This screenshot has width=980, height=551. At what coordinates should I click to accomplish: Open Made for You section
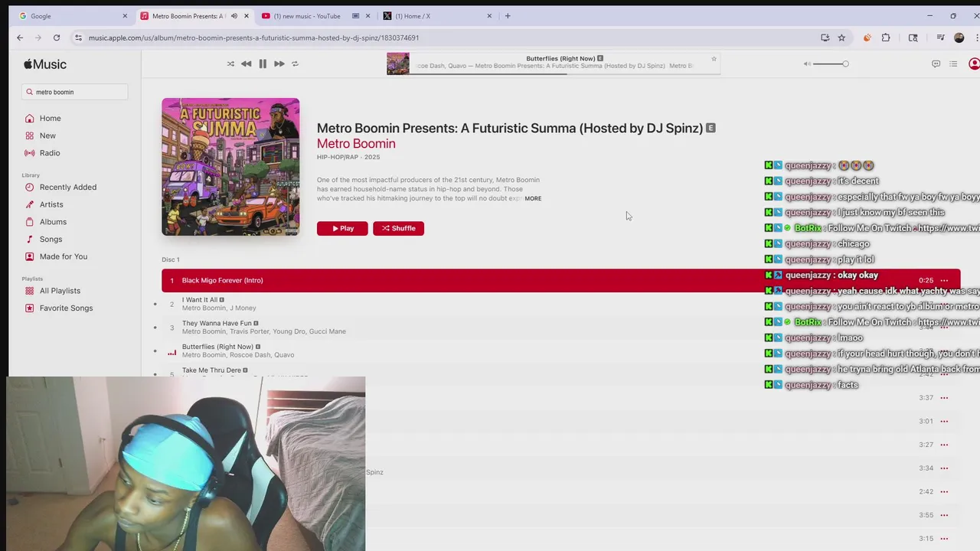coord(64,256)
